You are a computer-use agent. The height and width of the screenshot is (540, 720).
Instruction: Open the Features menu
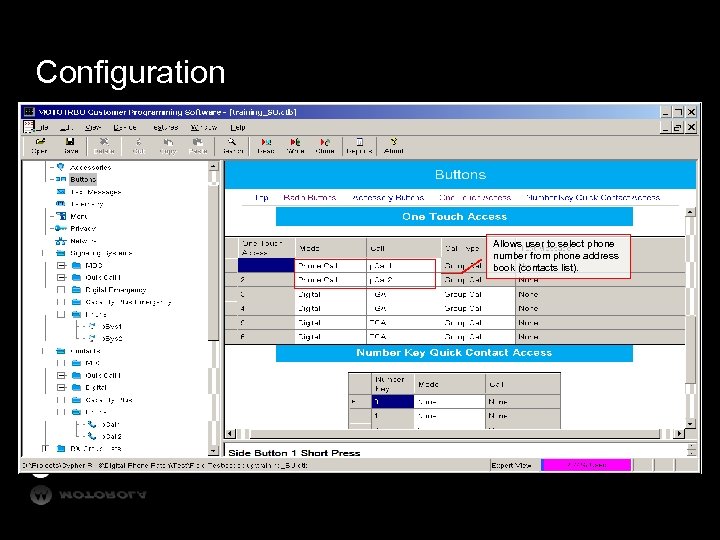pos(165,127)
